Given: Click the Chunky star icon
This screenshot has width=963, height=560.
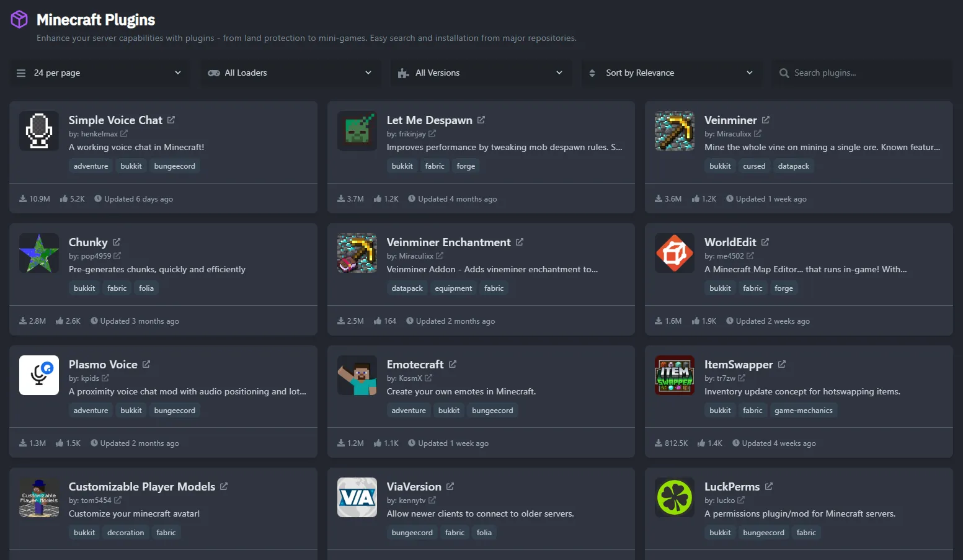Looking at the screenshot, I should click(38, 253).
